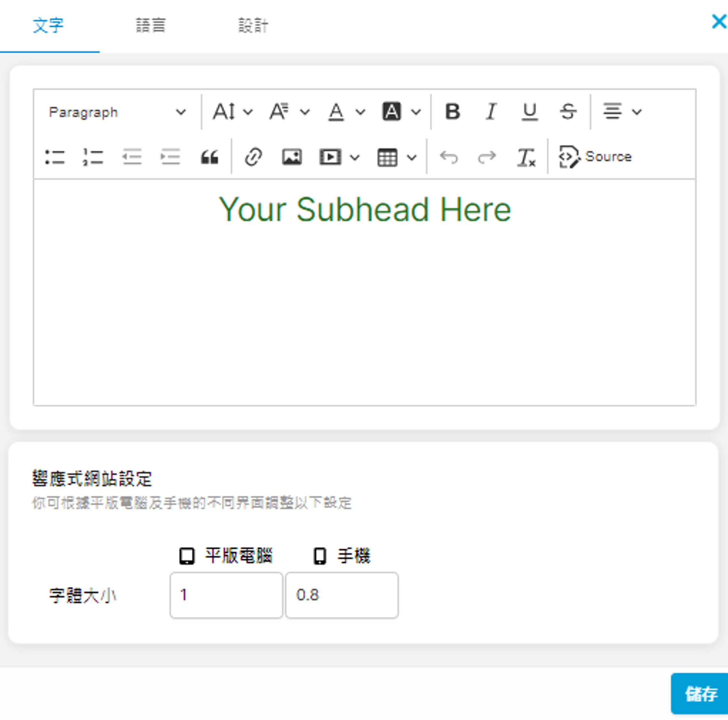Open the Paragraph heading dropdown
This screenshot has height=720, width=728.
[x=117, y=112]
